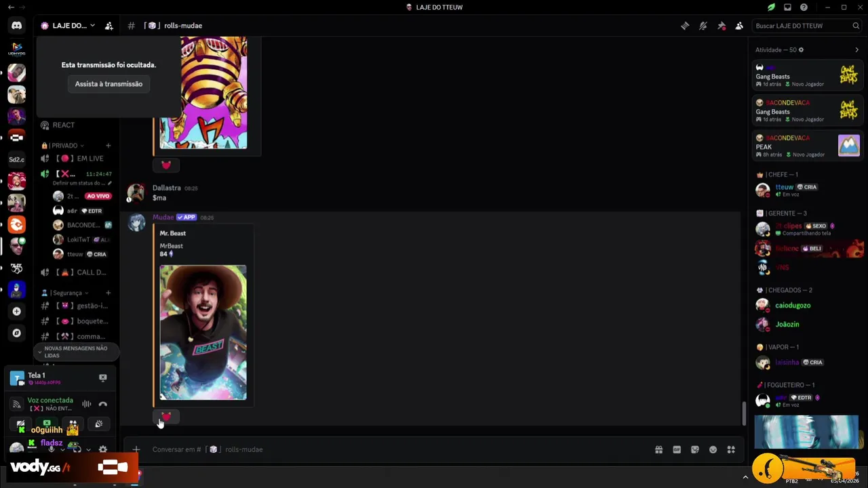Toggle screen share green button
This screenshot has height=488, width=868.
pos(47,424)
